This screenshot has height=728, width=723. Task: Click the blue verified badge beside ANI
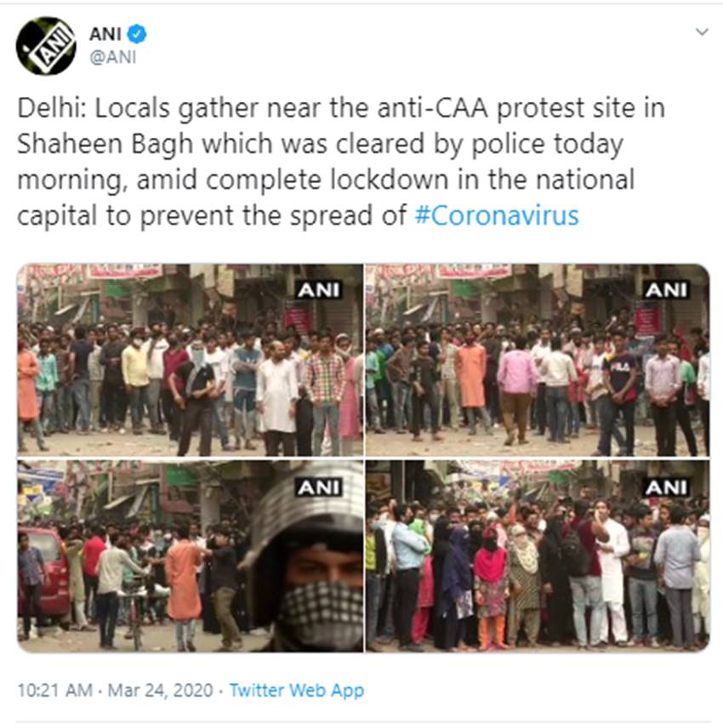137,34
